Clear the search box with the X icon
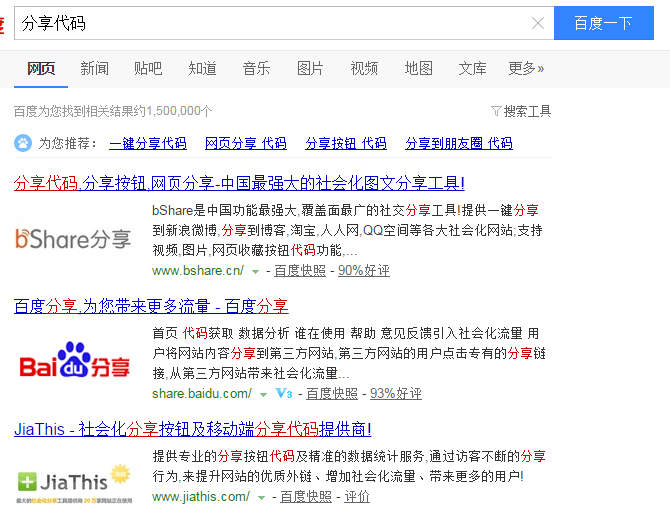 [538, 23]
